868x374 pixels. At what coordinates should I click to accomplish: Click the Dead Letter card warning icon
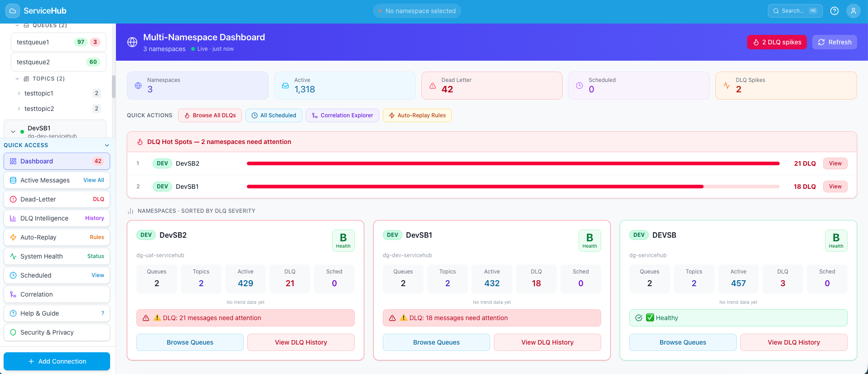pos(433,86)
